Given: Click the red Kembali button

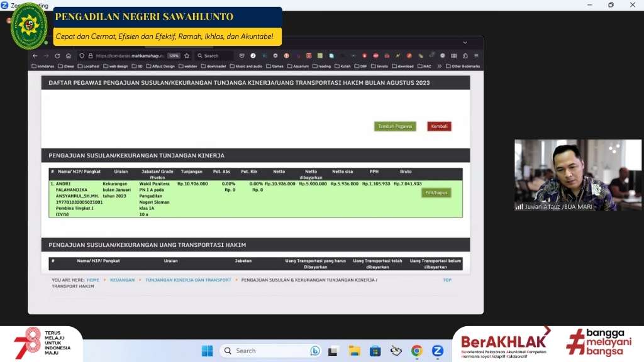Looking at the screenshot, I should pos(439,126).
